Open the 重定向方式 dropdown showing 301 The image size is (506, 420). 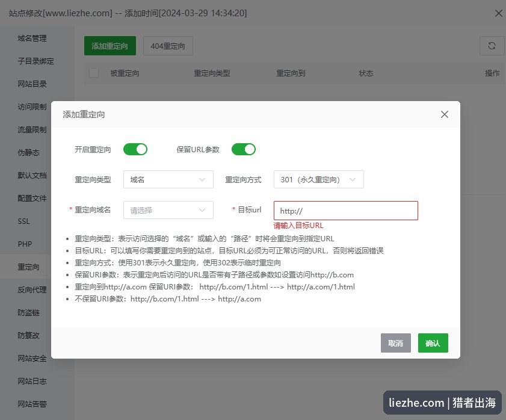click(x=318, y=179)
